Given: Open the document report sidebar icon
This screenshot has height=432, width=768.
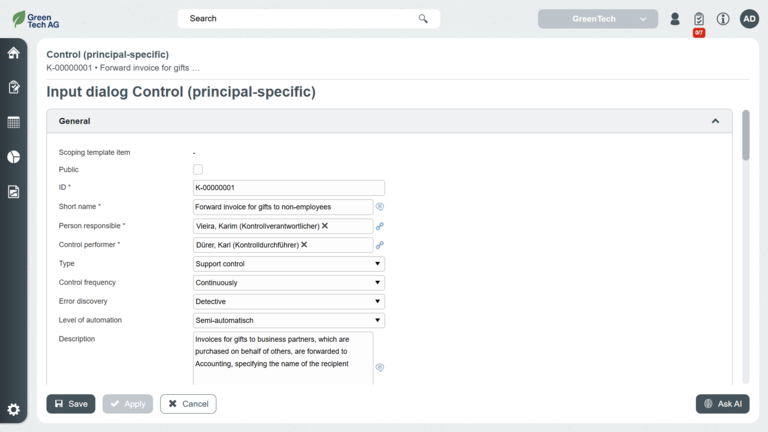Looking at the screenshot, I should (x=14, y=192).
